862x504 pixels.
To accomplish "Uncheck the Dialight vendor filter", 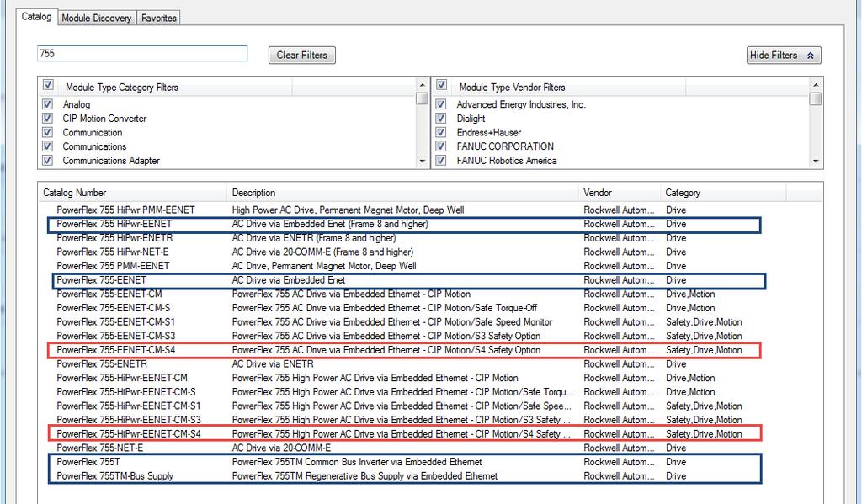I will (x=441, y=118).
